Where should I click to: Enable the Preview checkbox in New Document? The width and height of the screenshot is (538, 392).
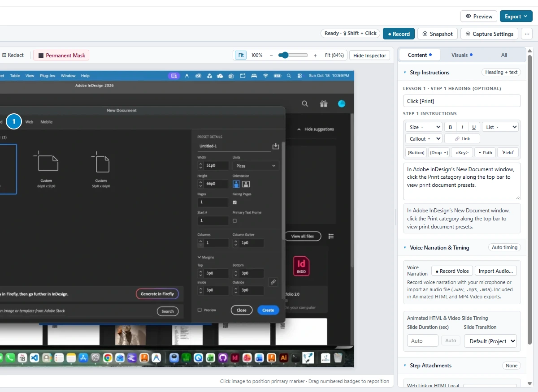[200, 310]
